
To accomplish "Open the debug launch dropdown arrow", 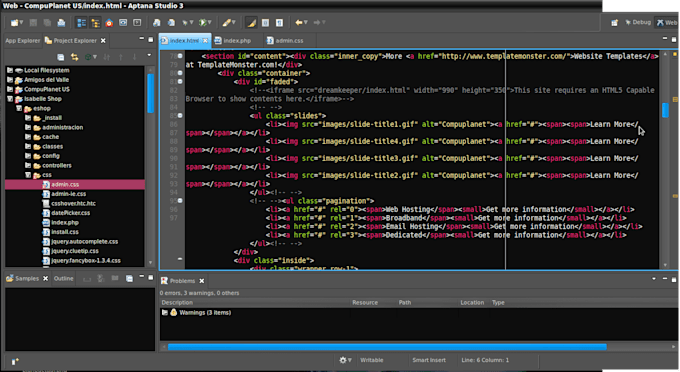I will (x=191, y=23).
